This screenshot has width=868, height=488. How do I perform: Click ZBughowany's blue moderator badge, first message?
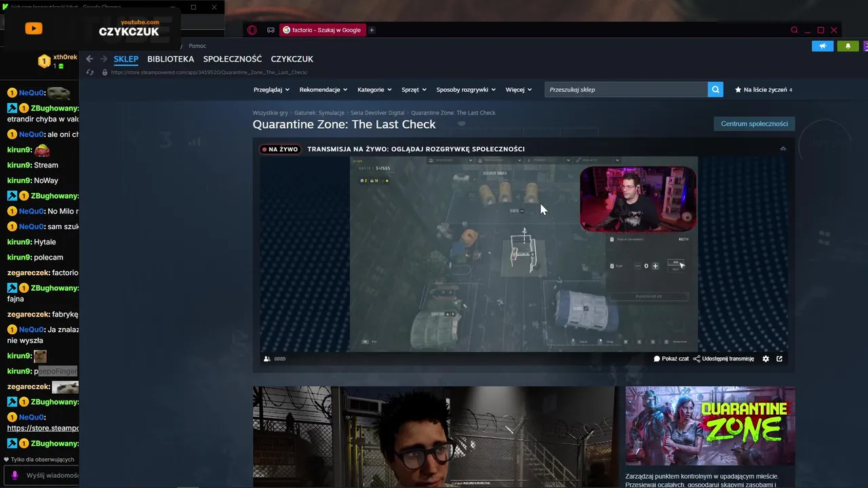click(x=12, y=108)
